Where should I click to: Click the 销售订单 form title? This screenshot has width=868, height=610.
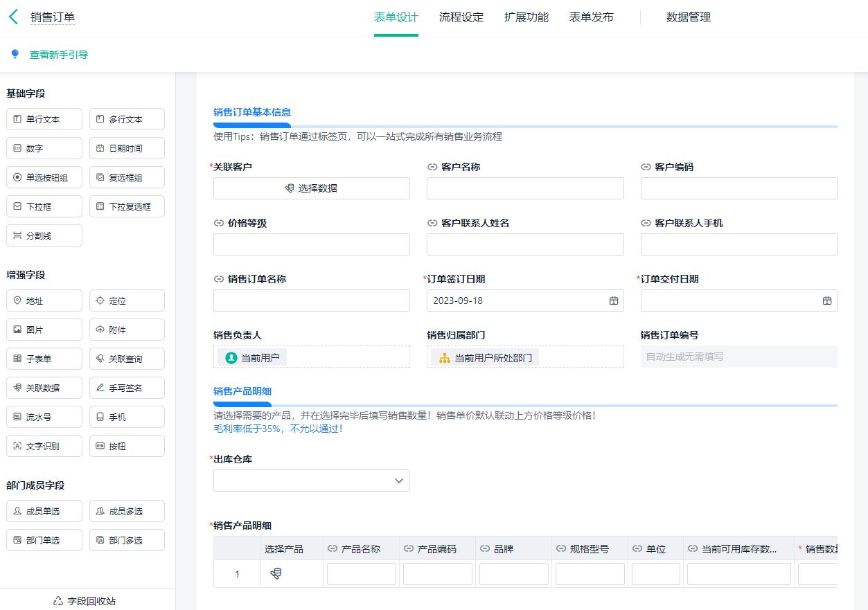pyautogui.click(x=53, y=18)
